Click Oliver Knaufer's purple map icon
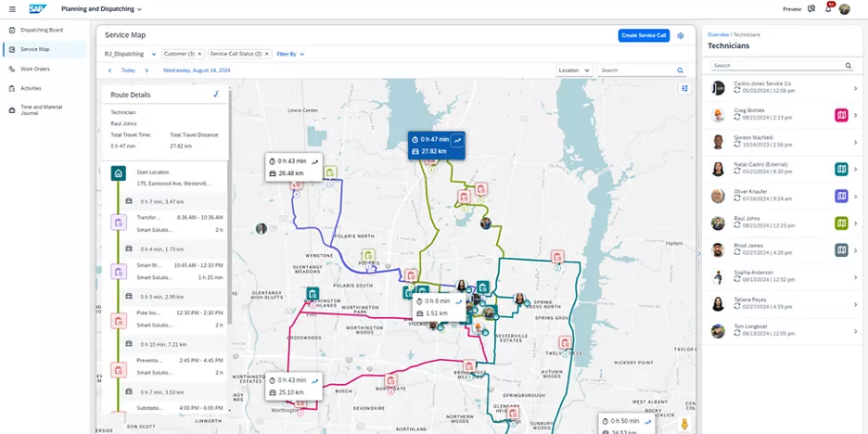This screenshot has height=434, width=868. point(841,197)
